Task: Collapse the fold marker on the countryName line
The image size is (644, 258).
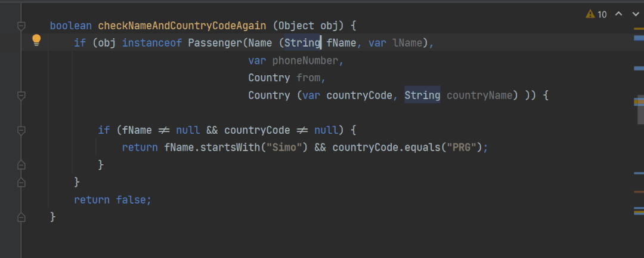Action: pos(21,96)
